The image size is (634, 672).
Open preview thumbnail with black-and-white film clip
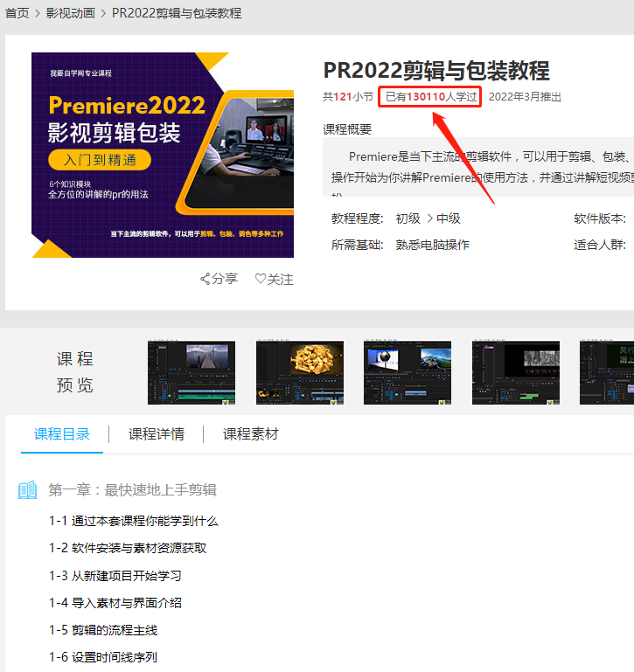click(516, 372)
